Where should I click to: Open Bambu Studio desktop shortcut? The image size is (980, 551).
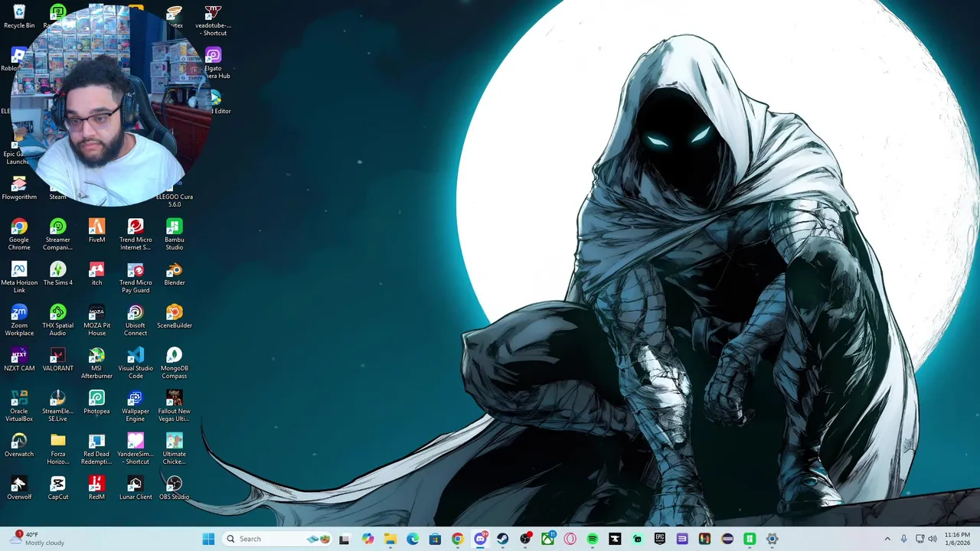tap(175, 234)
